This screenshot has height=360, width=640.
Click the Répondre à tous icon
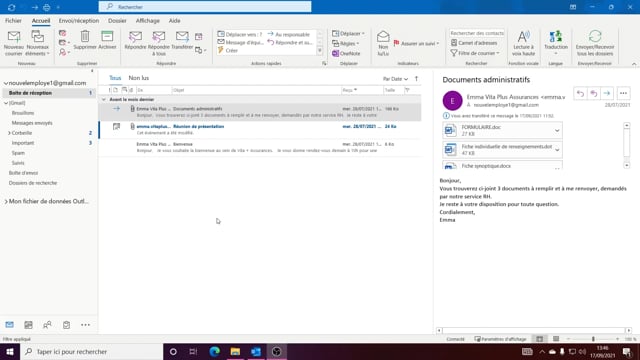[159, 36]
